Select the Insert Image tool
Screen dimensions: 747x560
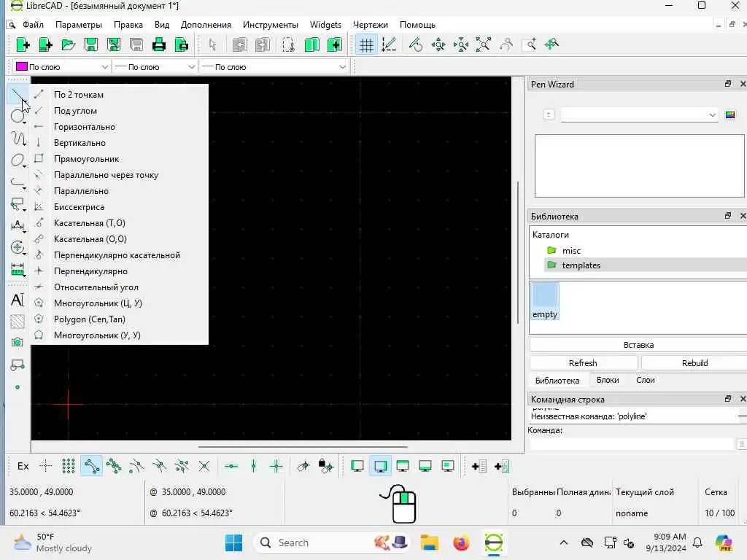[x=18, y=343]
